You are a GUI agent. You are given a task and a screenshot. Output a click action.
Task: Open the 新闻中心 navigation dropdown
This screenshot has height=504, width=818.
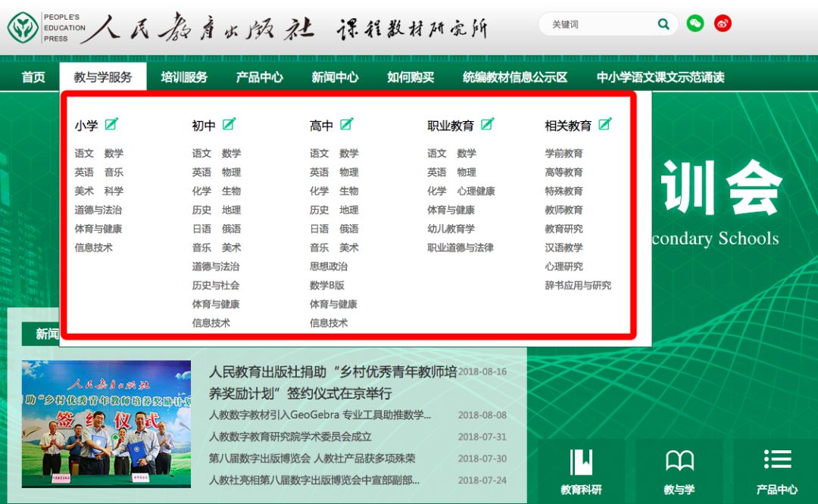click(333, 76)
